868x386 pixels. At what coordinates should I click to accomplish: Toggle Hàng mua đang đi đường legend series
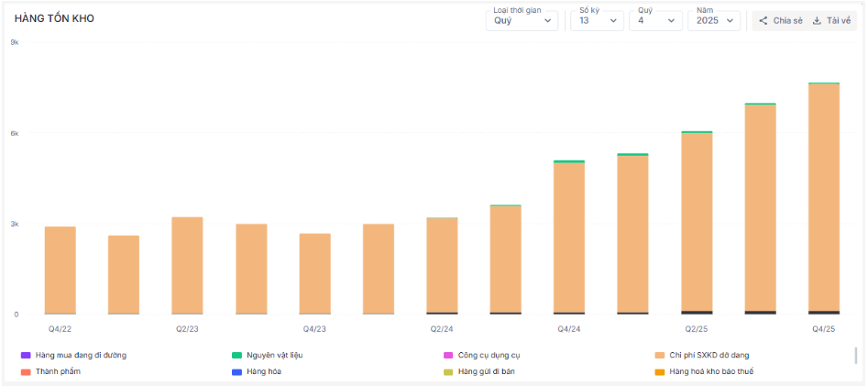click(x=26, y=355)
